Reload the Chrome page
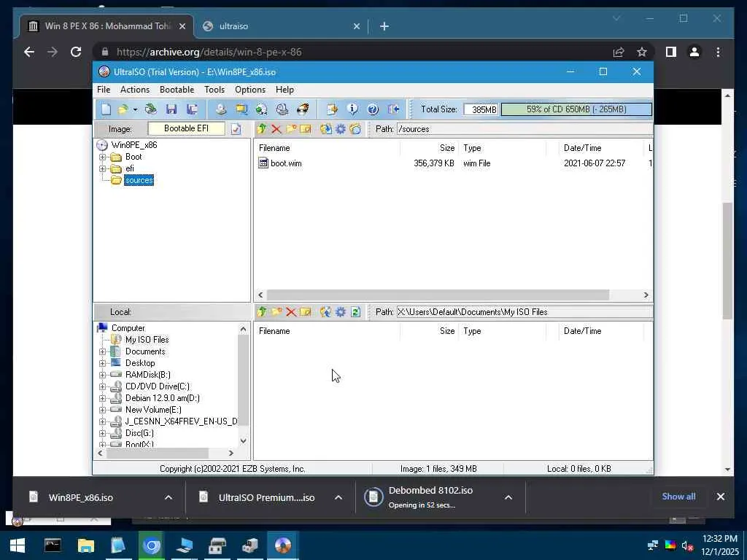Viewport: 747px width, 560px height. pos(76,52)
